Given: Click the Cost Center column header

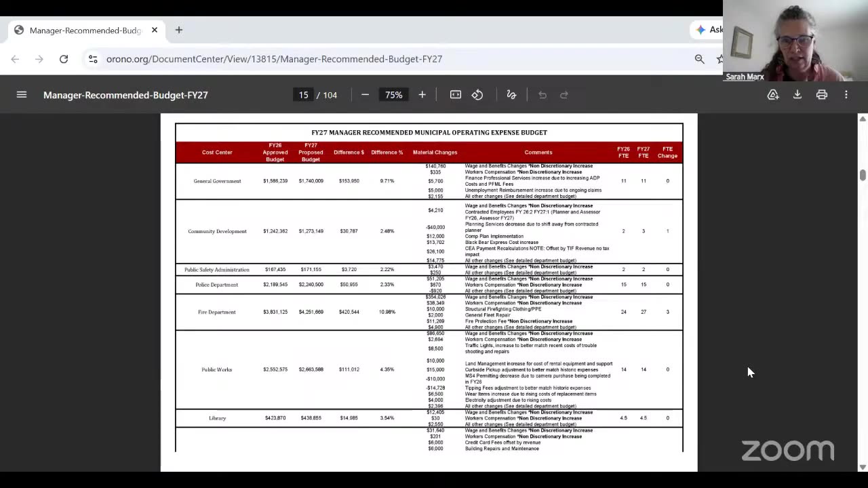Looking at the screenshot, I should coord(217,152).
